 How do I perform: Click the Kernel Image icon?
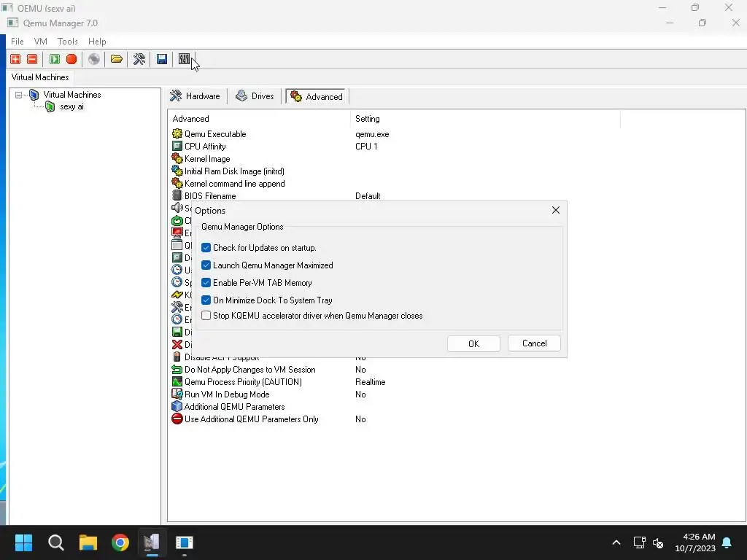pyautogui.click(x=177, y=158)
